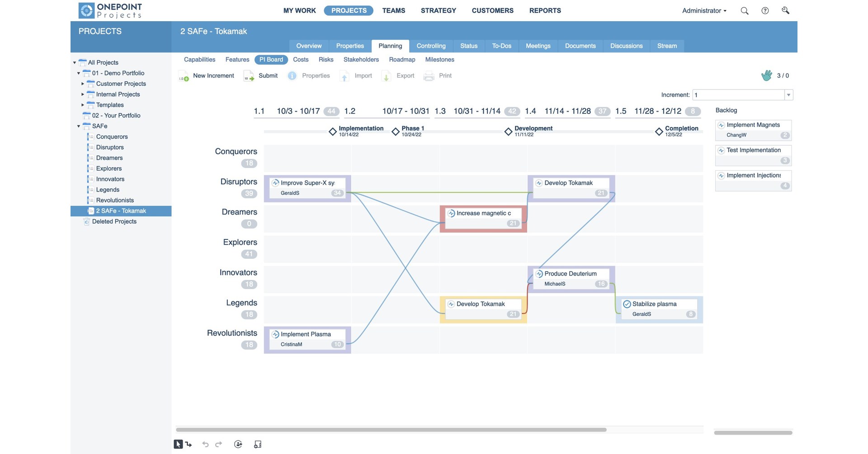Click the Import icon
The height and width of the screenshot is (454, 868).
[344, 75]
